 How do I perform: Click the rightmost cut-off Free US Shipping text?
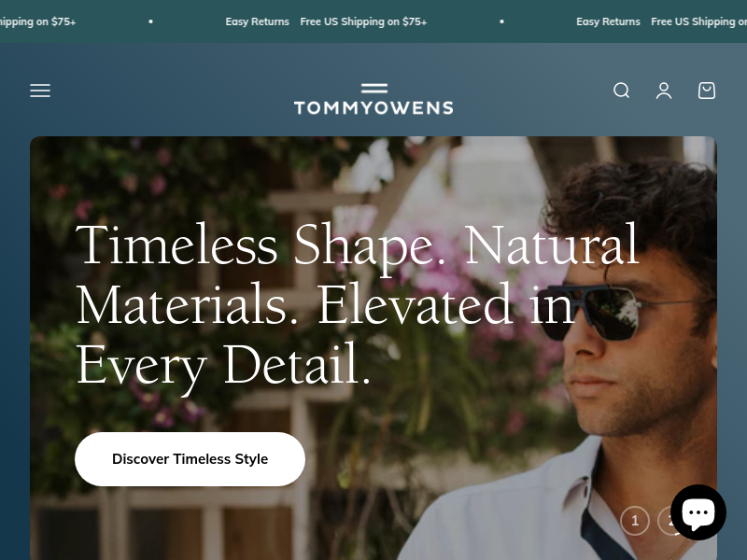698,21
